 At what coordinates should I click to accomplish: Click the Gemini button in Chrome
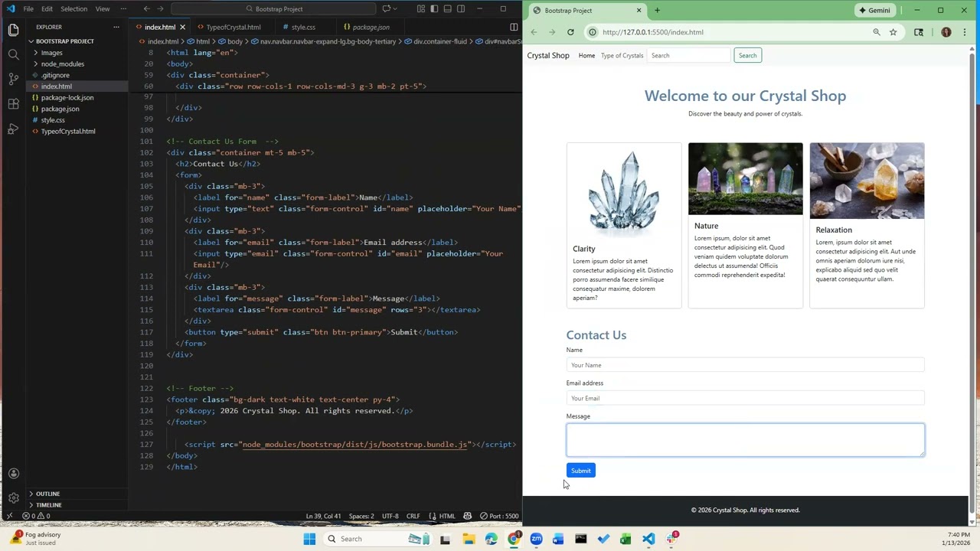[875, 10]
